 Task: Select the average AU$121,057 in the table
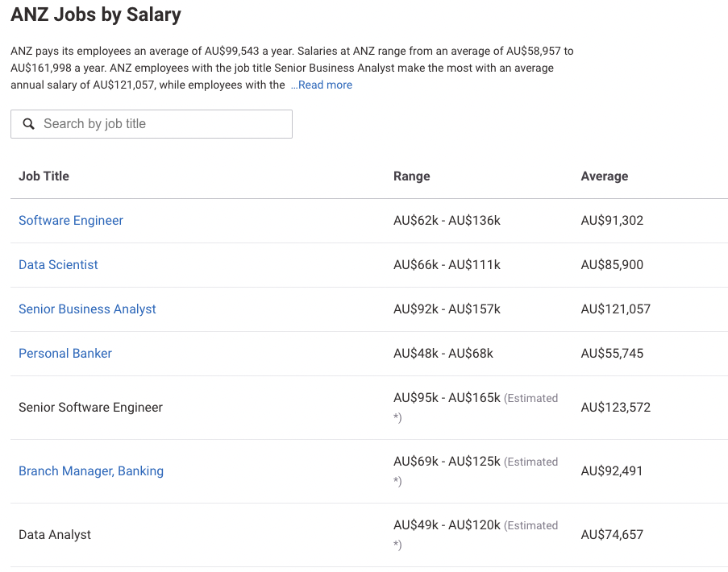coord(616,309)
